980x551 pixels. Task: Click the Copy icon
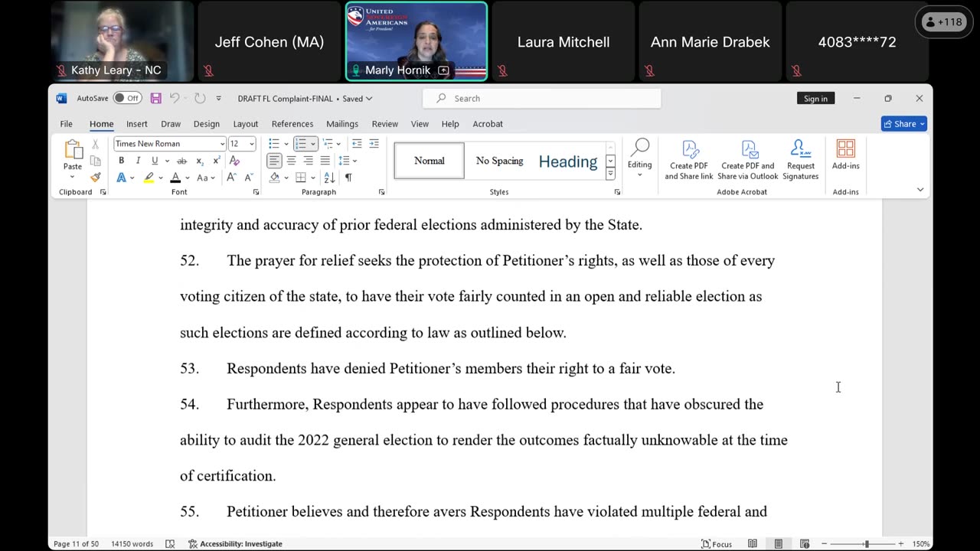[x=96, y=161]
